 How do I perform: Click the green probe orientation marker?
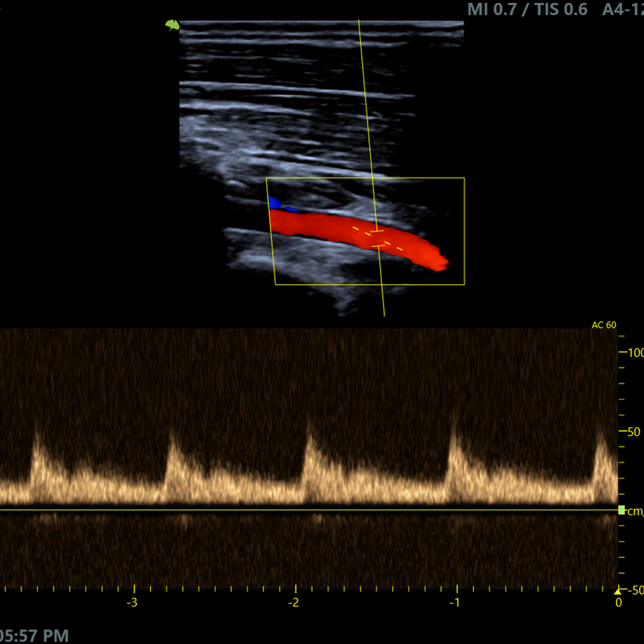point(172,25)
